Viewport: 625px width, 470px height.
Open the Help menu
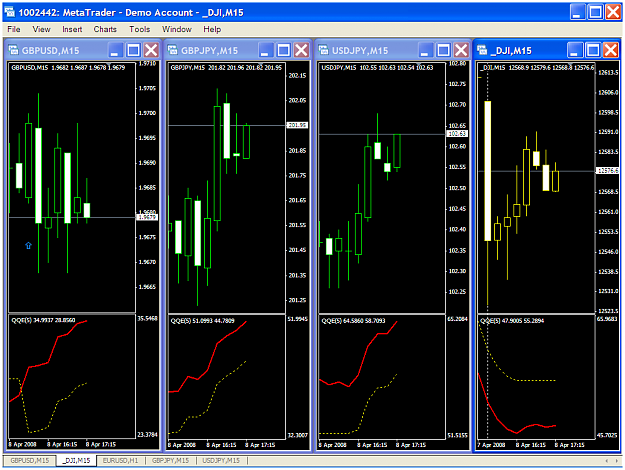[x=212, y=29]
